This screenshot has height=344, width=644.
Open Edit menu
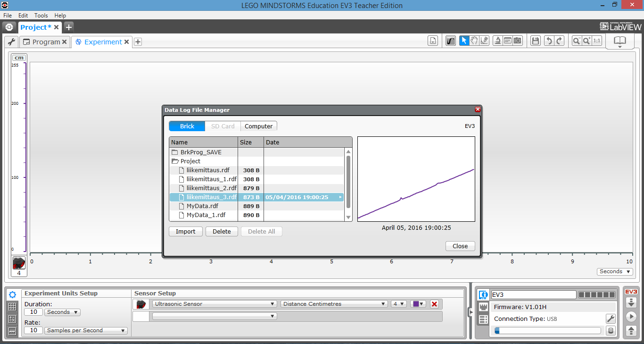23,16
